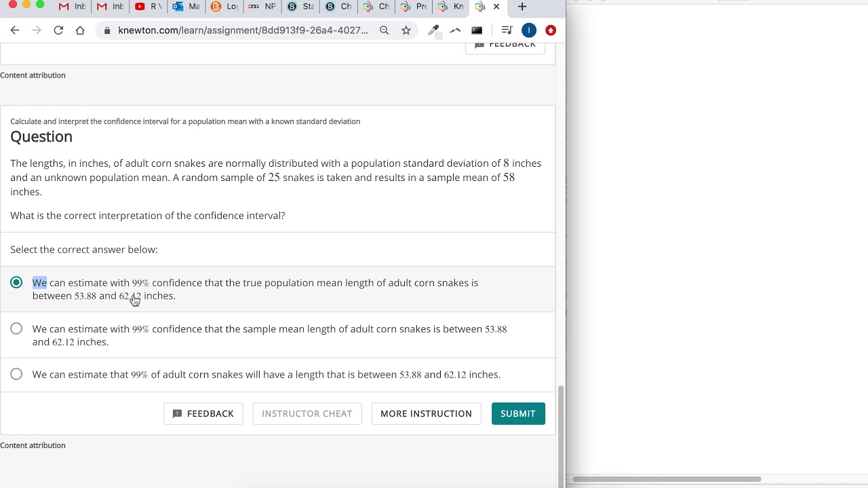This screenshot has width=868, height=488.
Task: Click the Feedback button at page top
Action: tap(505, 46)
